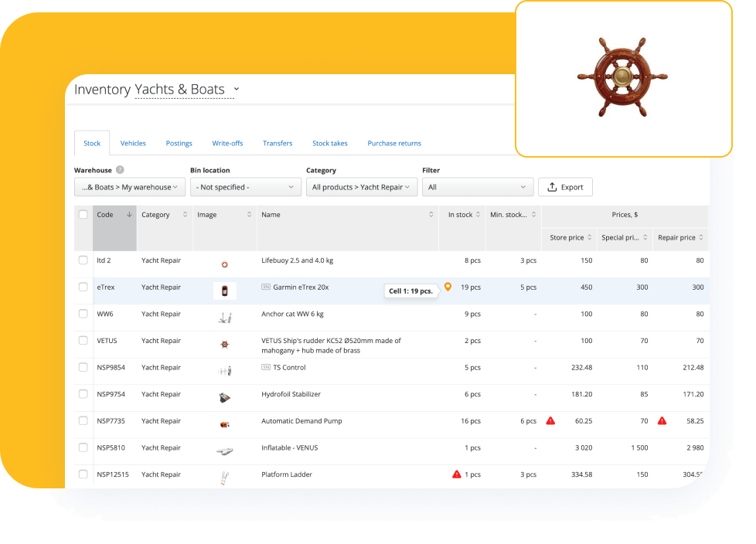Click the Export upload icon
This screenshot has height=544, width=756.
[550, 186]
